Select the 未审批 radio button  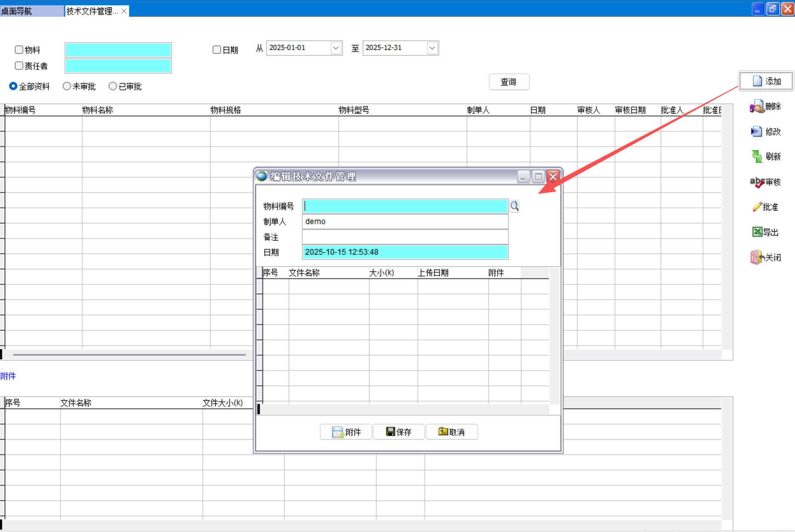pyautogui.click(x=67, y=86)
